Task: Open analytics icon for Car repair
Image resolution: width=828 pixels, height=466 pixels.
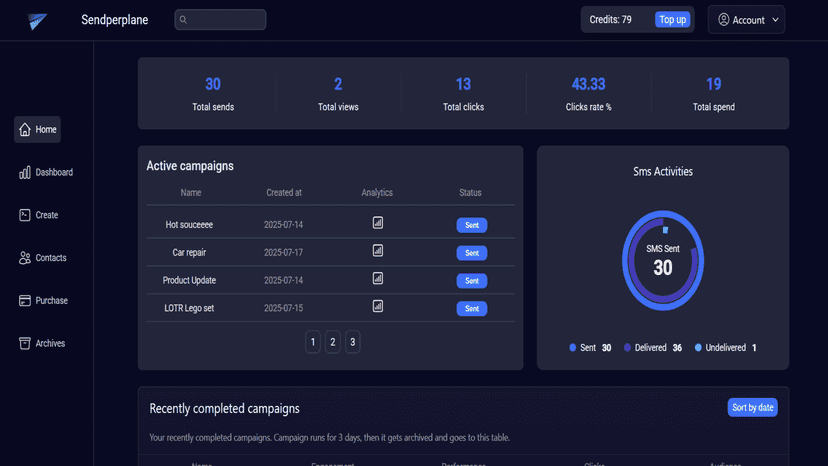Action: point(378,250)
